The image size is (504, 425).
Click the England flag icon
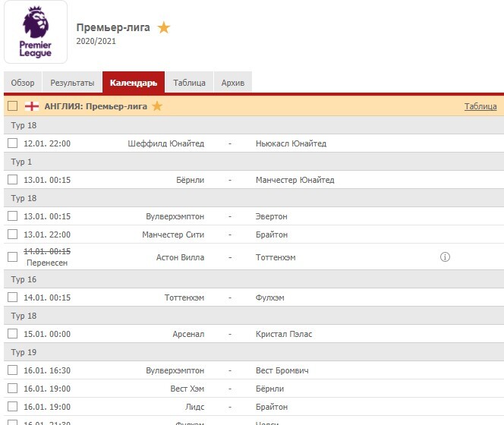coord(32,106)
